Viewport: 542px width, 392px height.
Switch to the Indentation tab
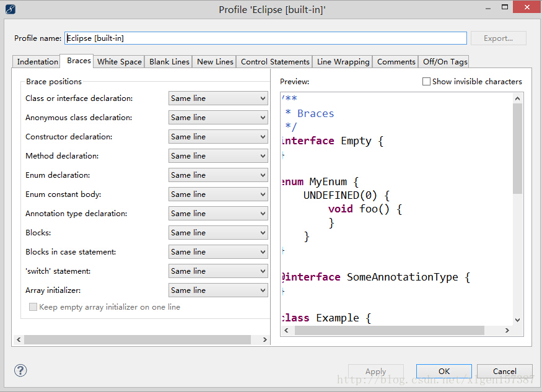[37, 62]
